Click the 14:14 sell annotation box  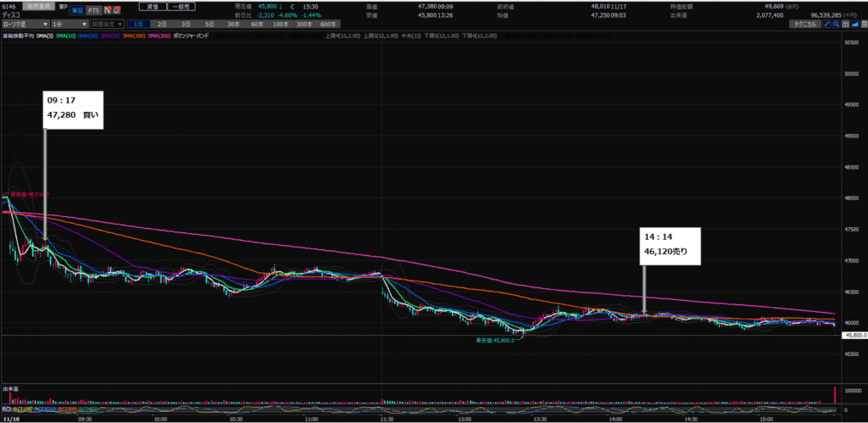[670, 245]
